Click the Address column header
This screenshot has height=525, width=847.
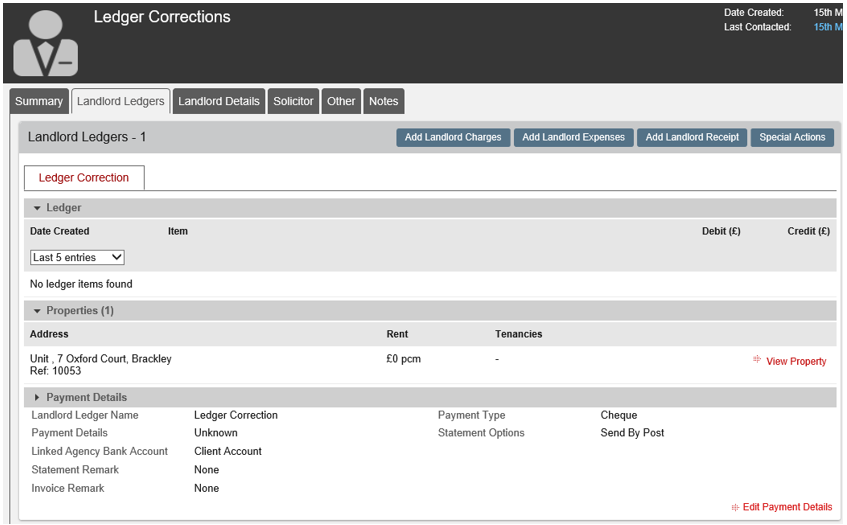click(x=49, y=334)
